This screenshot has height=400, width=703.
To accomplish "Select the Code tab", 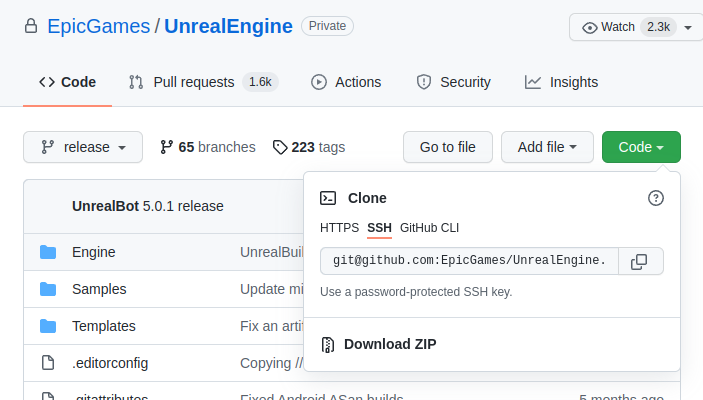I will 68,82.
